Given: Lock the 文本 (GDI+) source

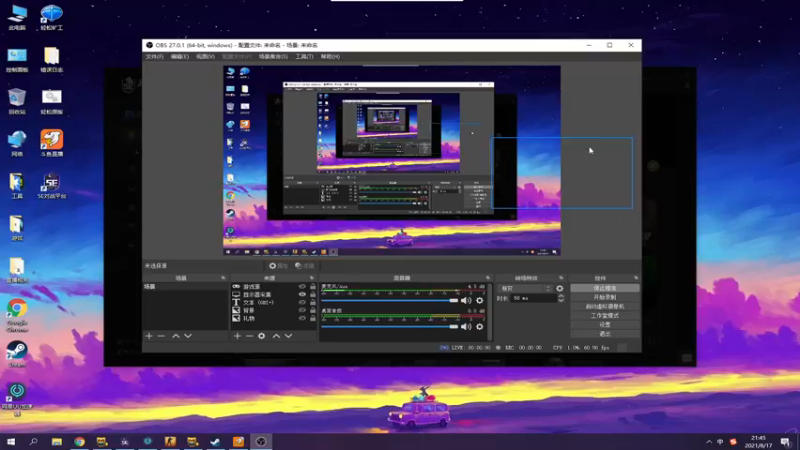Looking at the screenshot, I should click(x=313, y=302).
